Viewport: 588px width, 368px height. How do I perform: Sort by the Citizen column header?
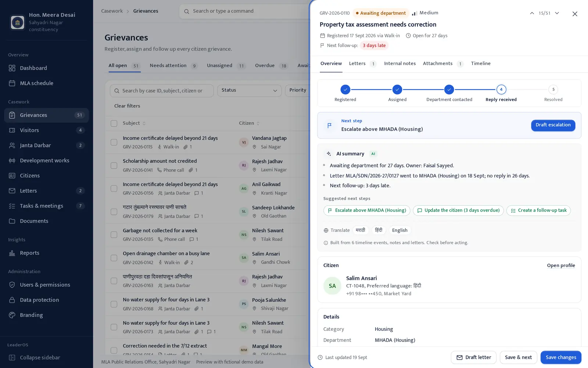click(x=249, y=123)
